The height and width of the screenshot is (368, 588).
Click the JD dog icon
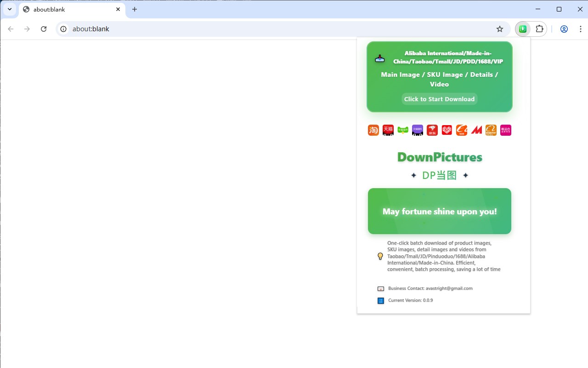432,130
